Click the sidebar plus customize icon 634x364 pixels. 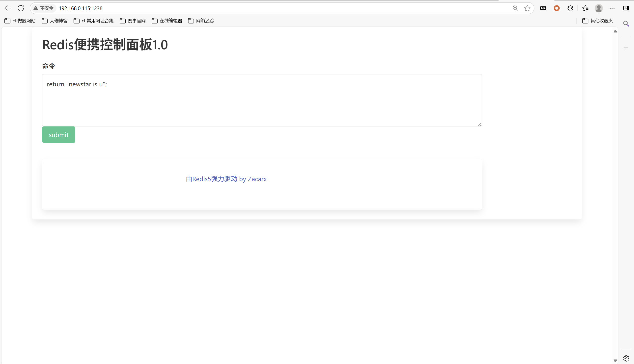click(626, 48)
